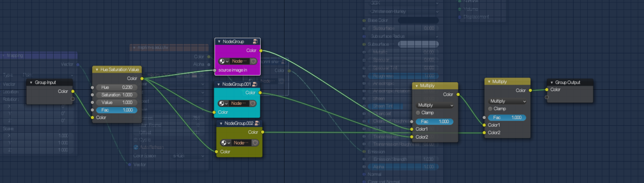The height and width of the screenshot is (183, 644).
Task: Click node tree name field in magenta NodeGroup
Action: 240,61
